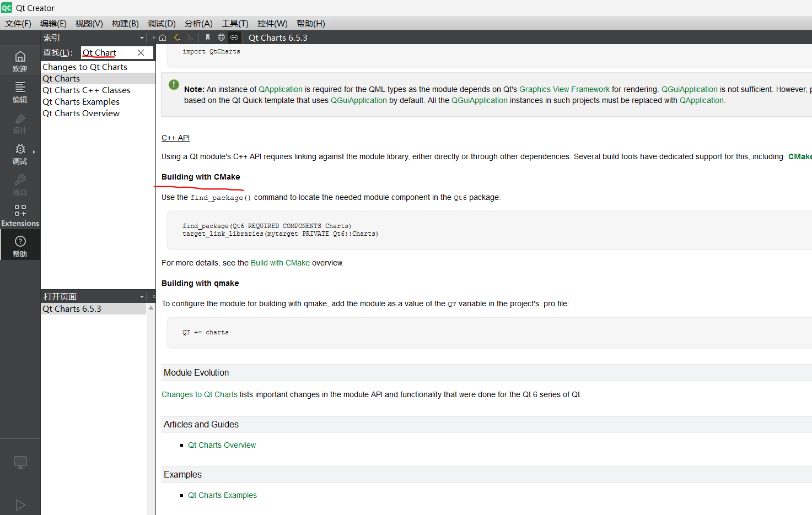This screenshot has width=812, height=515.
Task: Go to help Home page
Action: coord(163,37)
